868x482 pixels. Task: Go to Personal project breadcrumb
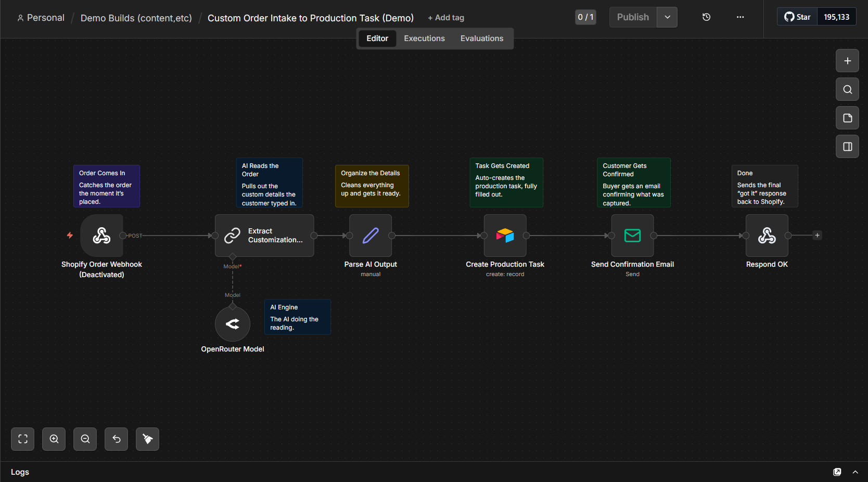coord(41,18)
